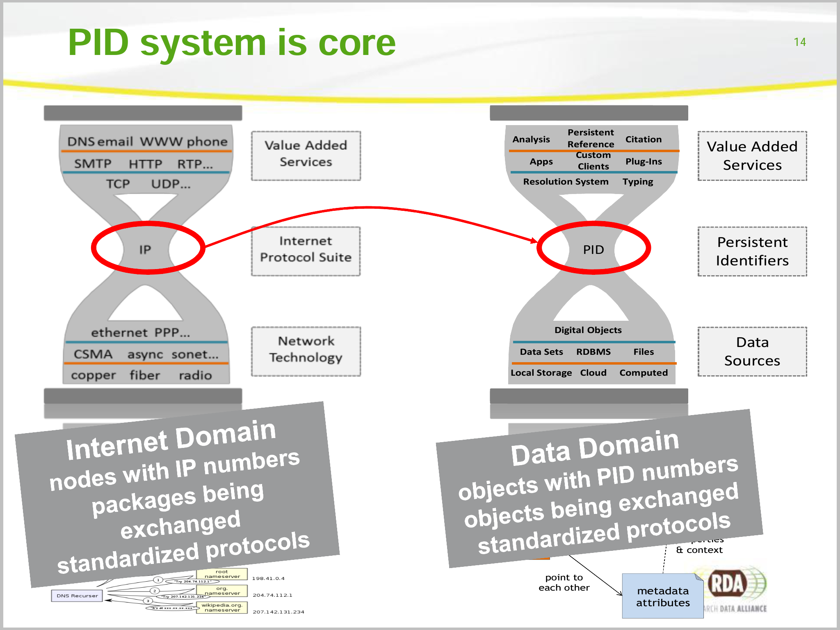
Task: Click the 'nodes with IP numbers' line
Action: point(175,470)
